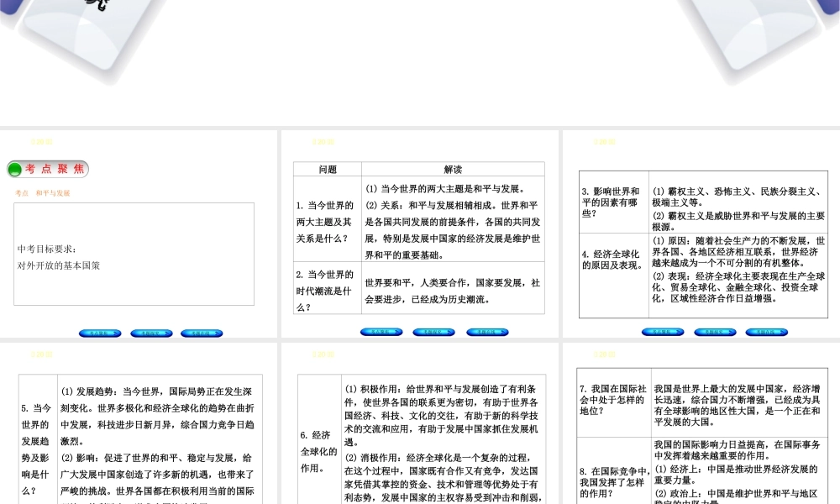840x504 pixels.
Task: Click answer text (1) 发展趋势
Action: [158, 417]
